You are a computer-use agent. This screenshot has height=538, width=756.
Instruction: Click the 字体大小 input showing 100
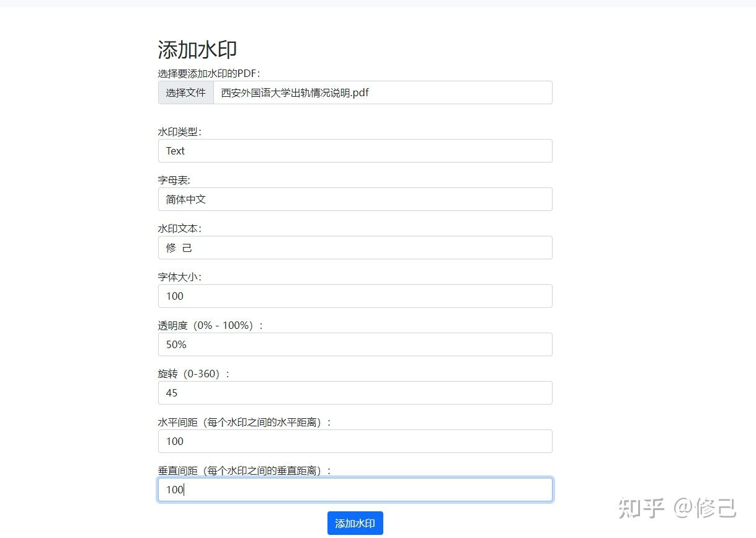[355, 296]
